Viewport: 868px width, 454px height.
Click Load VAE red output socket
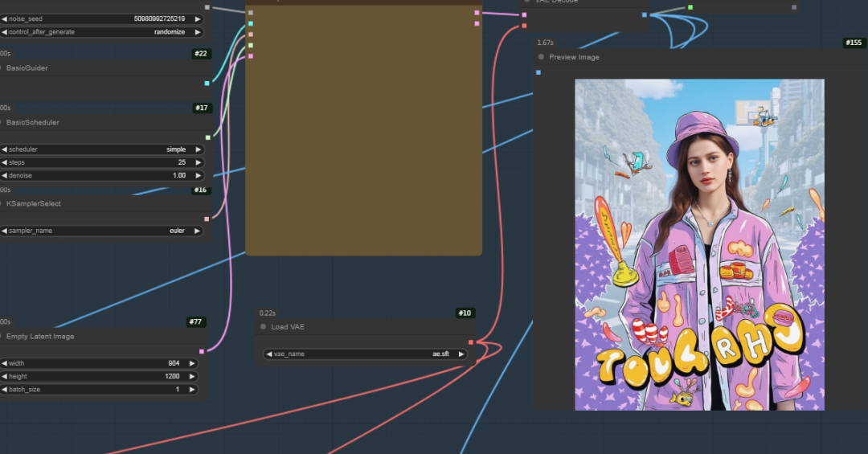point(471,343)
